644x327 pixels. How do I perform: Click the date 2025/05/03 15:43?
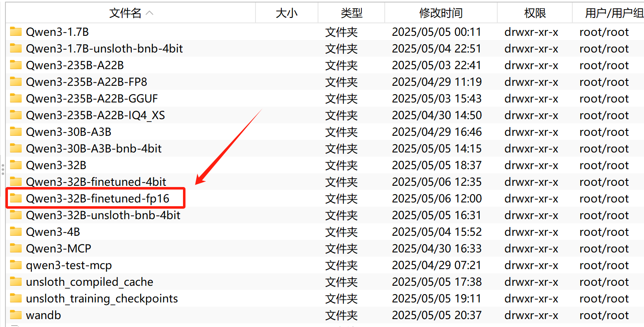point(437,99)
